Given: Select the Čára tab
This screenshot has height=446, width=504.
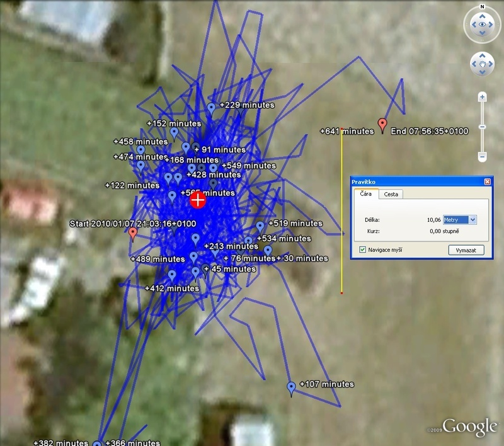Looking at the screenshot, I should [x=365, y=194].
